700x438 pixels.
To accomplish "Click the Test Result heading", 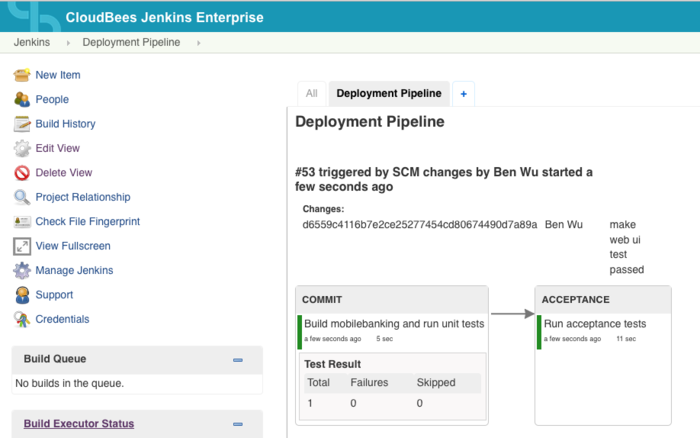I will [x=333, y=364].
